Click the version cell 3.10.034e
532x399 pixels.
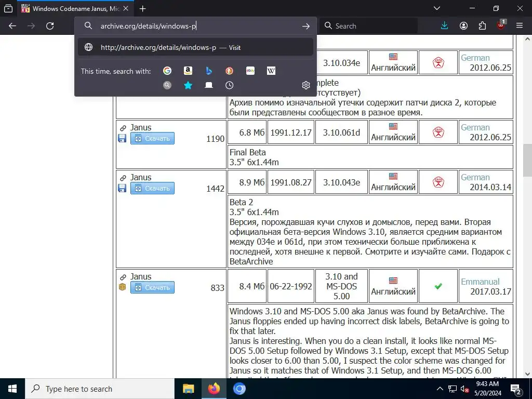coord(341,63)
